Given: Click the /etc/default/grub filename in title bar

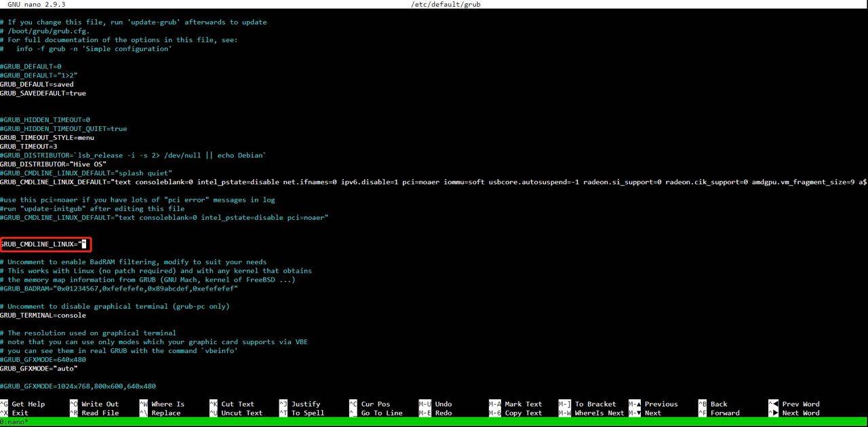Looking at the screenshot, I should (x=446, y=4).
